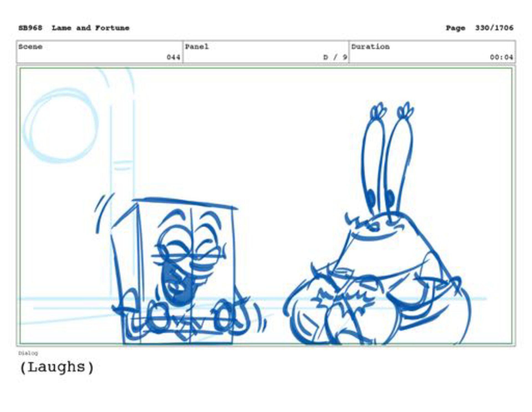Click the 'Duration' header label
532x412 pixels.
tap(370, 47)
